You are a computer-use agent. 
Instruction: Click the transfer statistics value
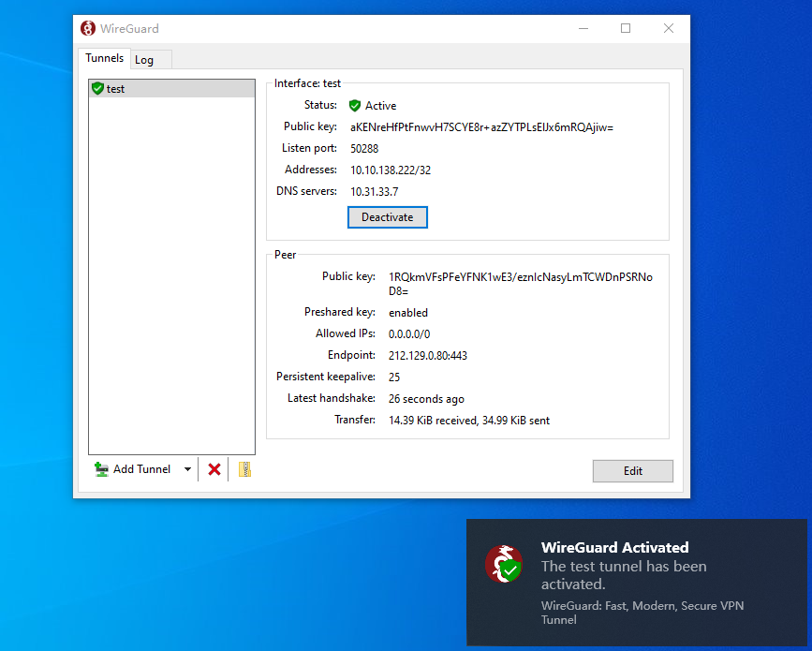coord(469,421)
